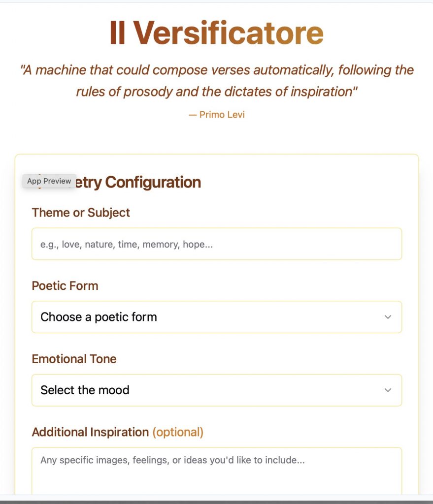This screenshot has width=433, height=504.
Task: Click the 'Select the mood' placeholder text
Action: click(x=85, y=390)
